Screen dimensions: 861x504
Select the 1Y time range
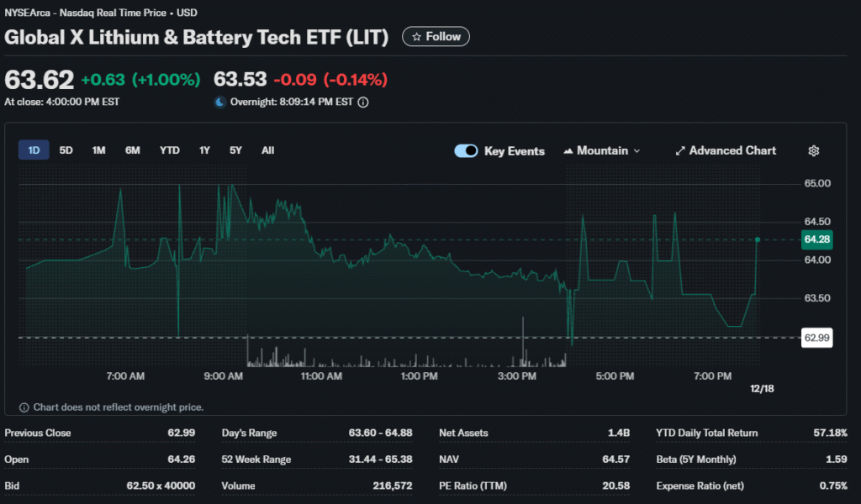[x=204, y=150]
